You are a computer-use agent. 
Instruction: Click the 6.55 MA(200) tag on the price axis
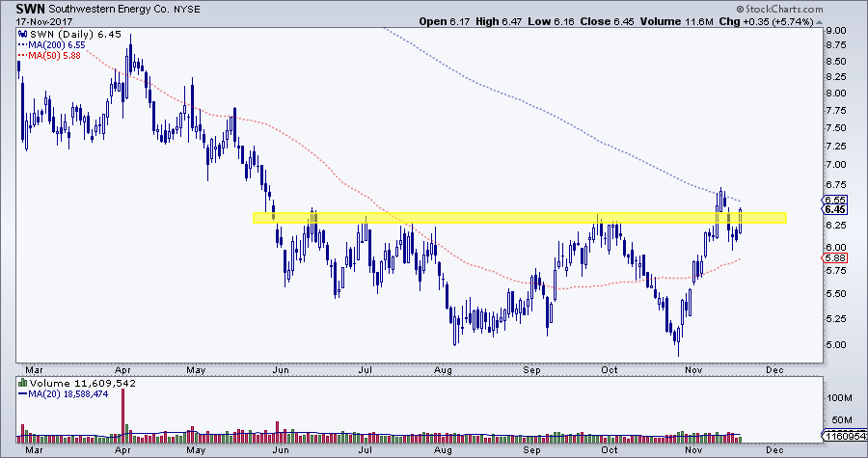coord(834,199)
